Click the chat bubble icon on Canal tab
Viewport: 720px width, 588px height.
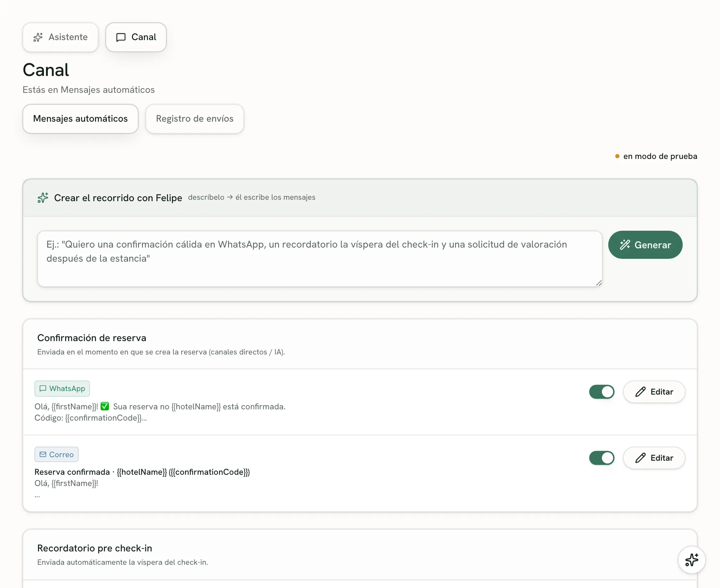pos(121,37)
